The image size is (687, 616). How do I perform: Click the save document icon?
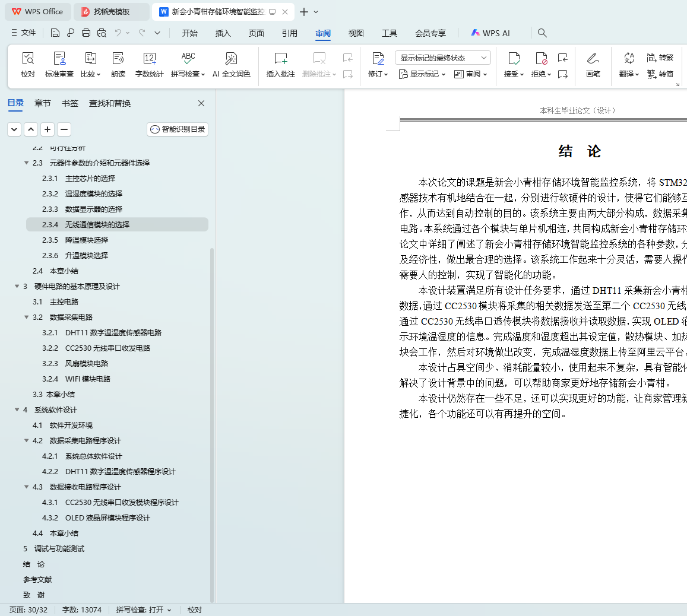55,33
